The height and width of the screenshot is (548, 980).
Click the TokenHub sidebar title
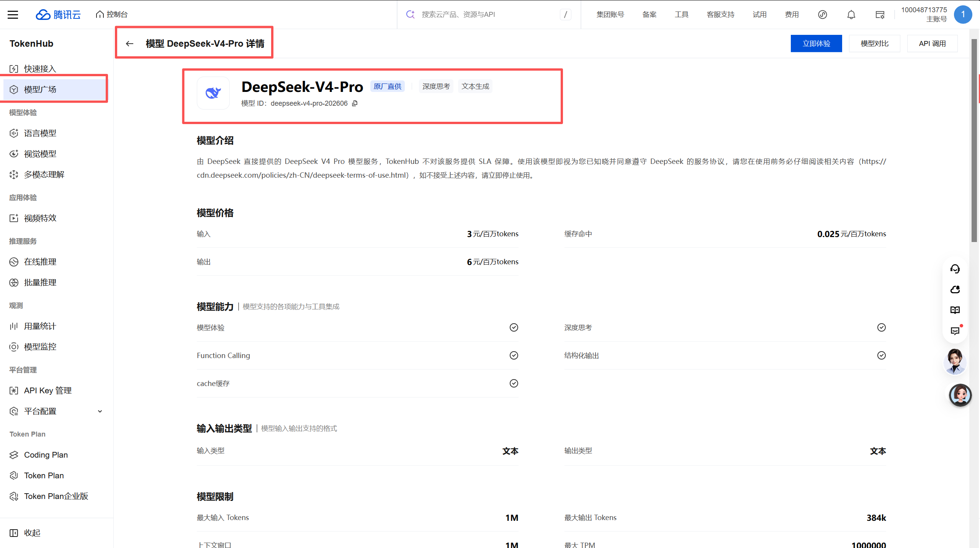(31, 44)
